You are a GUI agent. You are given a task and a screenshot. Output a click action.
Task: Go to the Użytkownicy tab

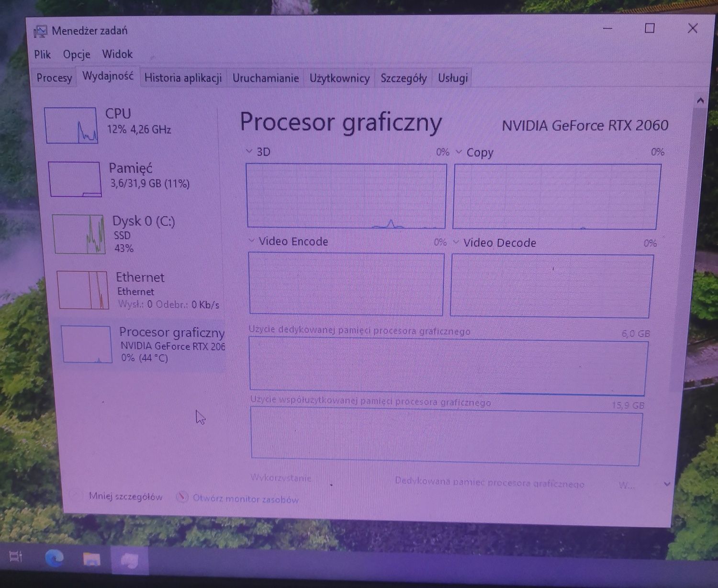click(x=339, y=79)
